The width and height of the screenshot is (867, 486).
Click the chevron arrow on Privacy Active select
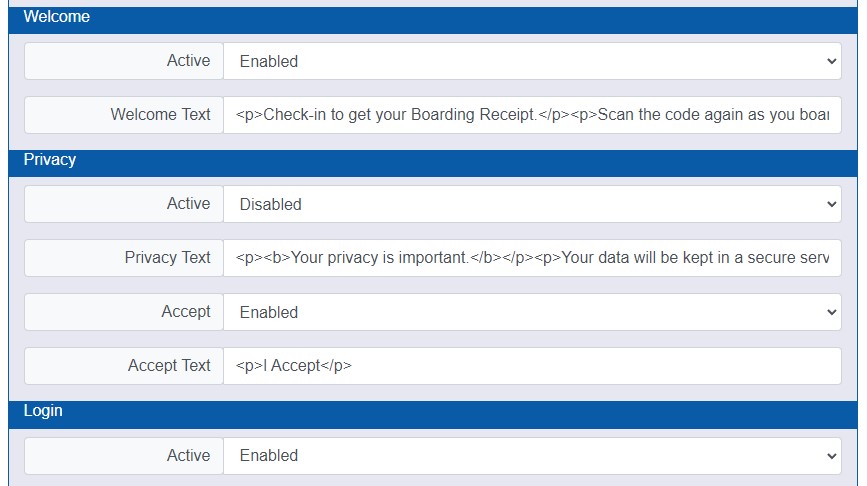pos(832,204)
